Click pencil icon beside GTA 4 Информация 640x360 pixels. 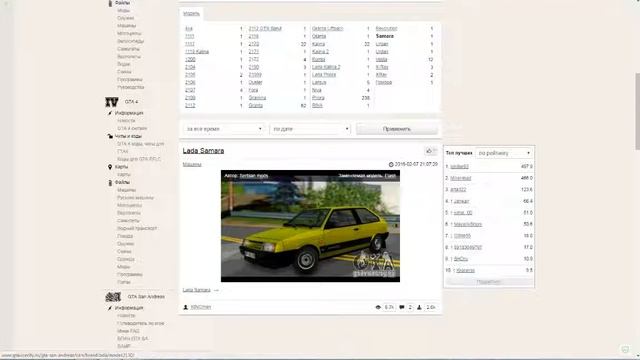110,113
